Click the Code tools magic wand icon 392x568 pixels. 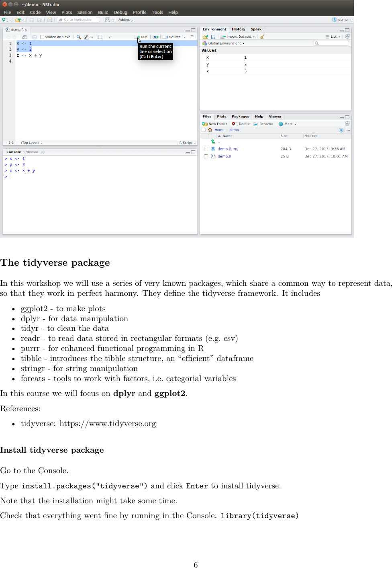(x=86, y=37)
